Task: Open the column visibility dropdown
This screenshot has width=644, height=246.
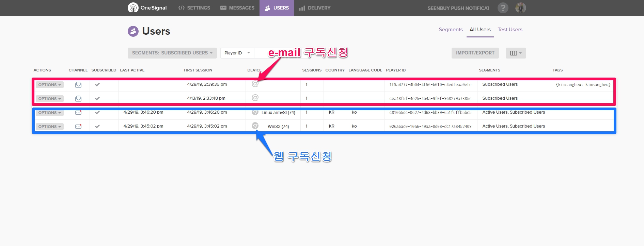Action: [x=516, y=53]
